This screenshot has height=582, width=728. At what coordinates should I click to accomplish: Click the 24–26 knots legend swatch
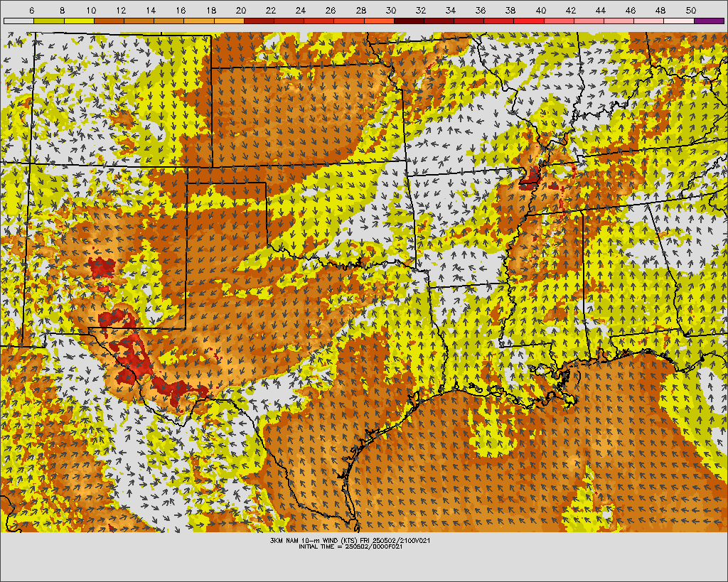point(319,21)
